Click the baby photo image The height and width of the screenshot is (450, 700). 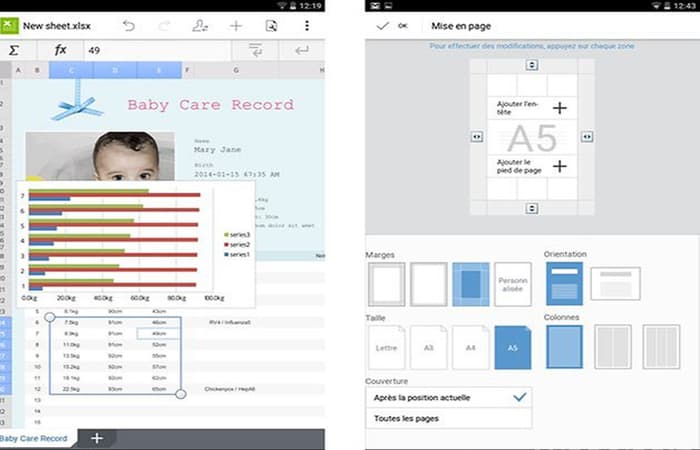pyautogui.click(x=100, y=156)
